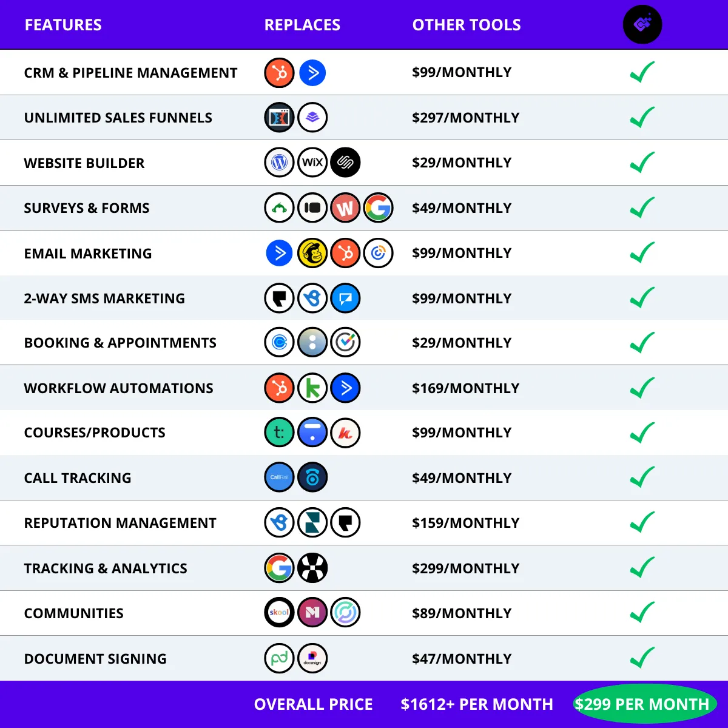Open the Skool community icon
This screenshot has width=728, height=728.
(x=280, y=613)
